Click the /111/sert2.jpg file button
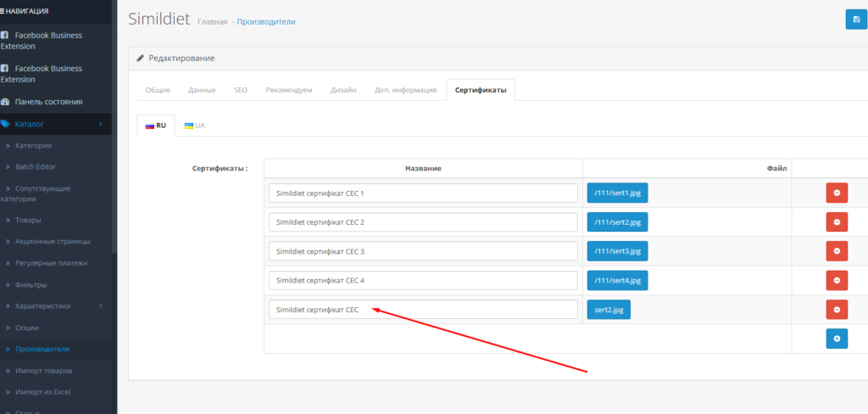 [617, 222]
